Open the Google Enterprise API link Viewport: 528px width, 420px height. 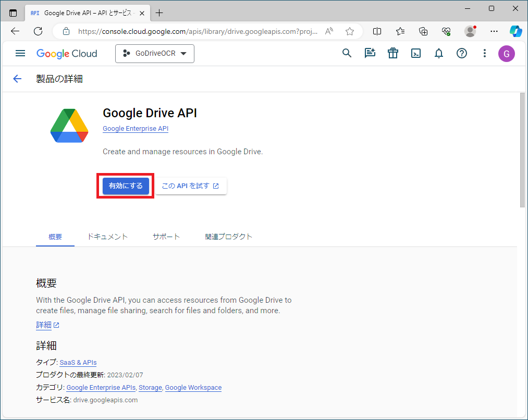tap(136, 129)
